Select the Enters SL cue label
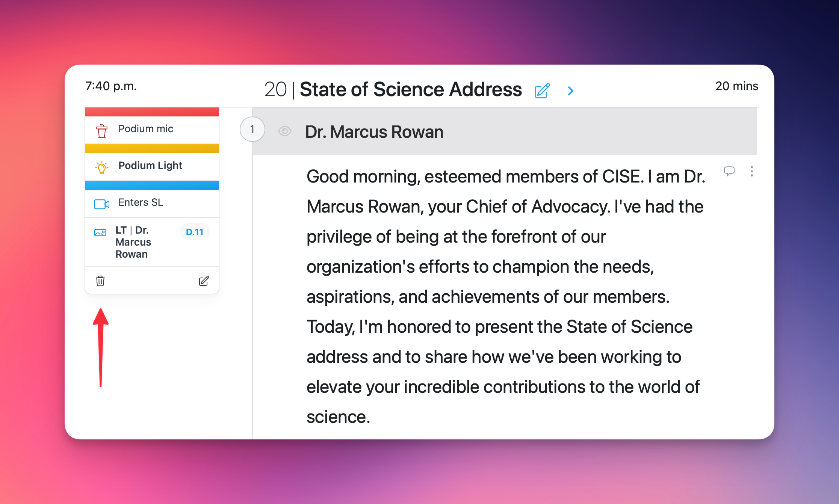 pos(141,202)
